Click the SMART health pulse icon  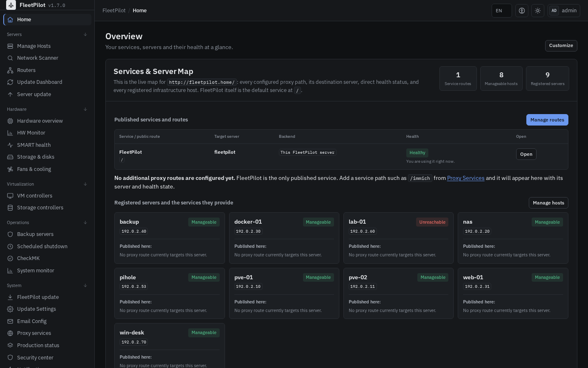coord(10,145)
